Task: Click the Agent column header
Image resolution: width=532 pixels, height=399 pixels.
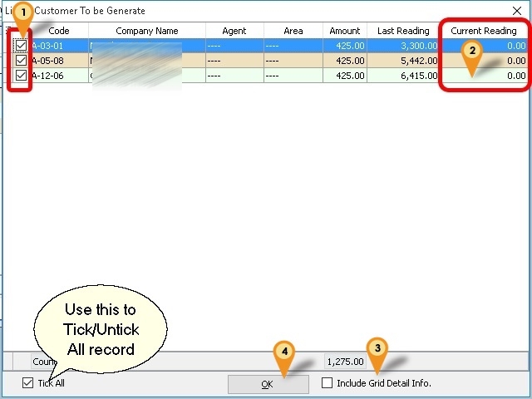Action: tap(234, 31)
